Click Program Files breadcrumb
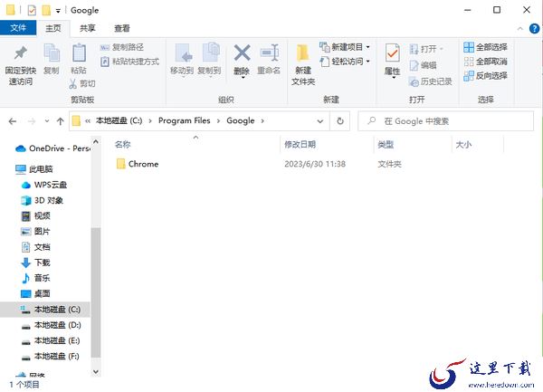Screen dimensions: 543x392 point(185,120)
